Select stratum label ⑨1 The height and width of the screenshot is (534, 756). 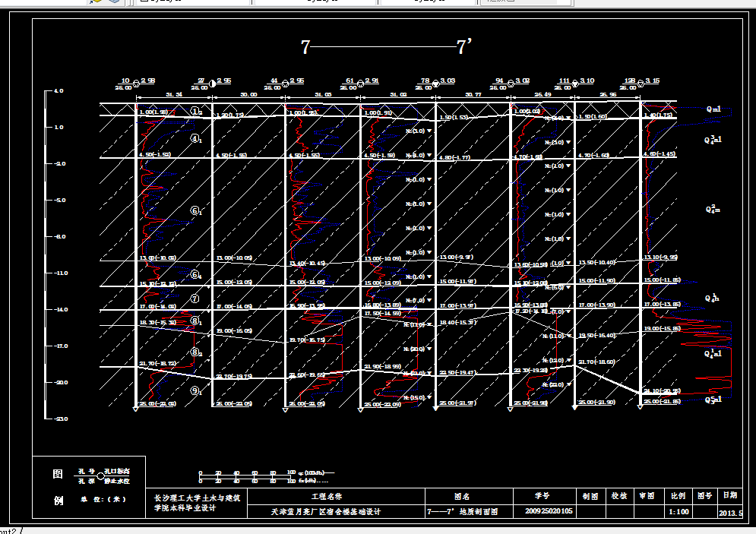196,391
